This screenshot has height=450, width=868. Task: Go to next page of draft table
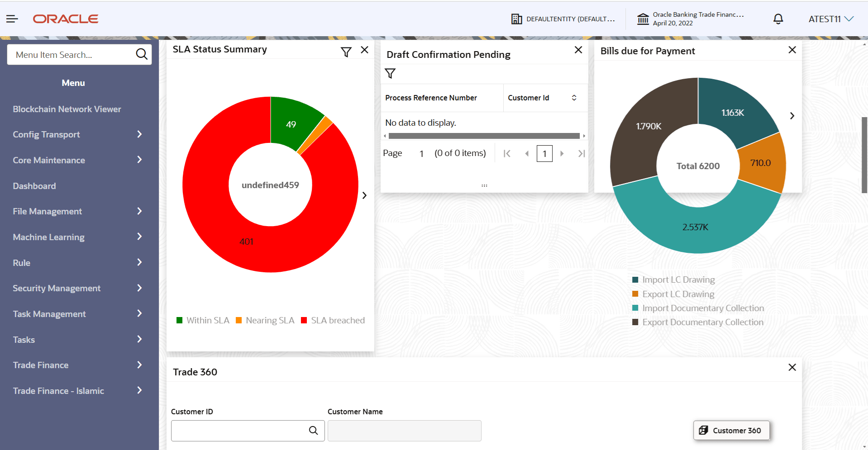pos(562,154)
